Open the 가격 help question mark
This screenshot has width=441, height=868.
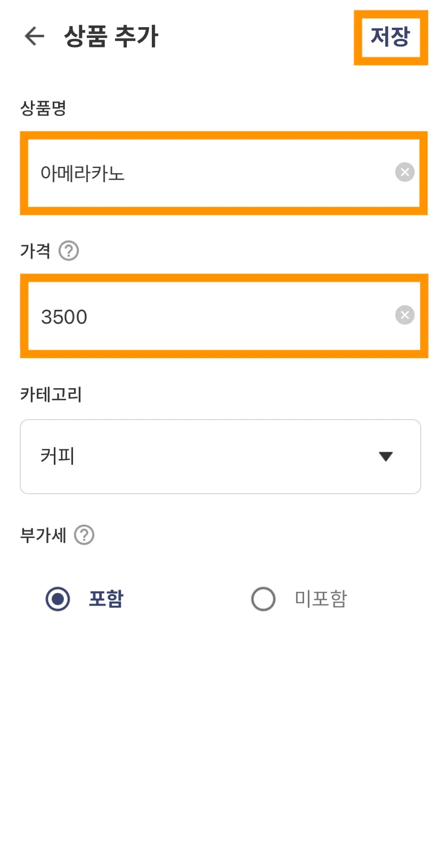pyautogui.click(x=69, y=251)
